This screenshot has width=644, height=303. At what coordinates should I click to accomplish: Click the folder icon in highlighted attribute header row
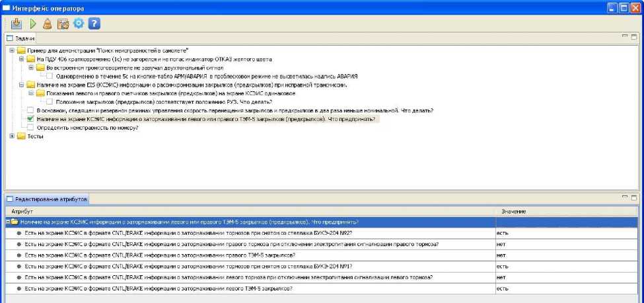click(x=15, y=222)
